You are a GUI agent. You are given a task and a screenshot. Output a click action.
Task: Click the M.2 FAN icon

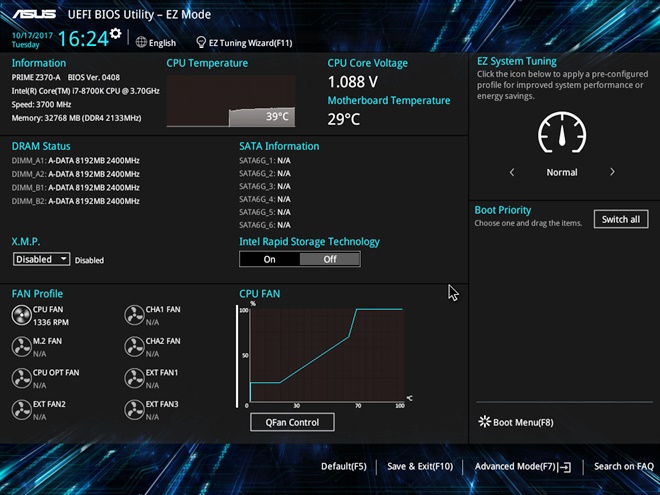pyautogui.click(x=21, y=347)
